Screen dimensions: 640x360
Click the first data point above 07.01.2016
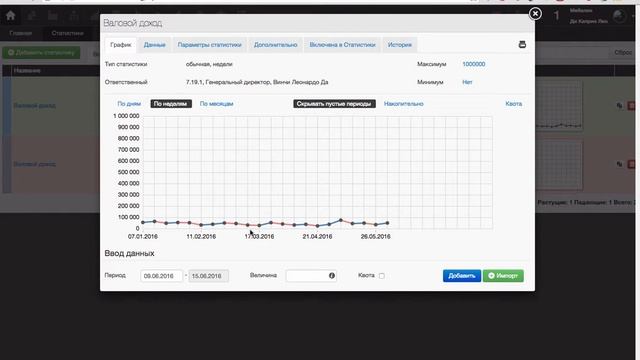143,222
